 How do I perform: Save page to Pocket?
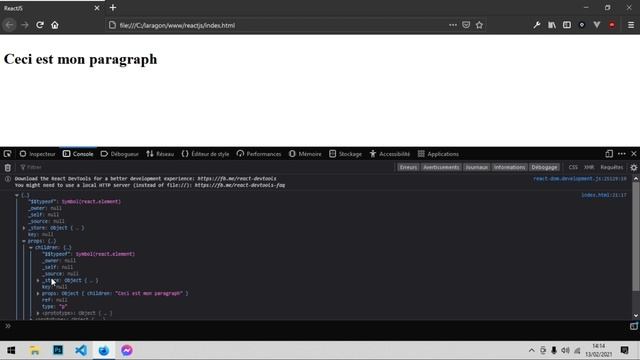click(x=466, y=25)
